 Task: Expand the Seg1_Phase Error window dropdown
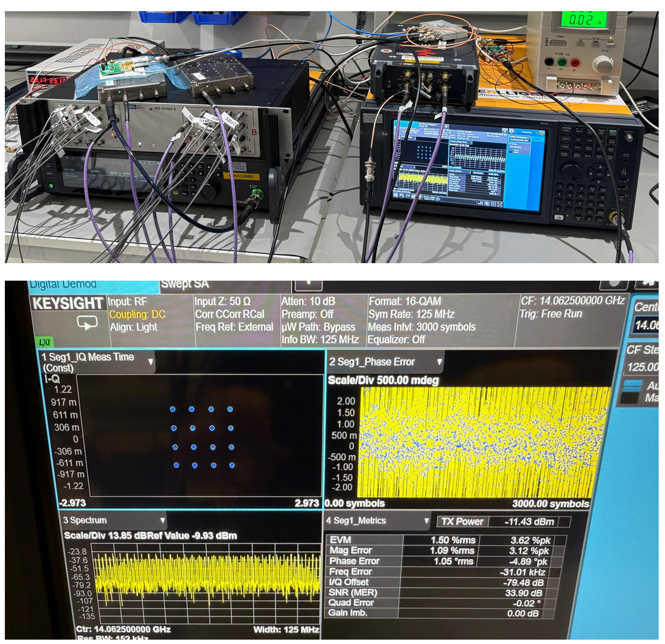click(439, 362)
